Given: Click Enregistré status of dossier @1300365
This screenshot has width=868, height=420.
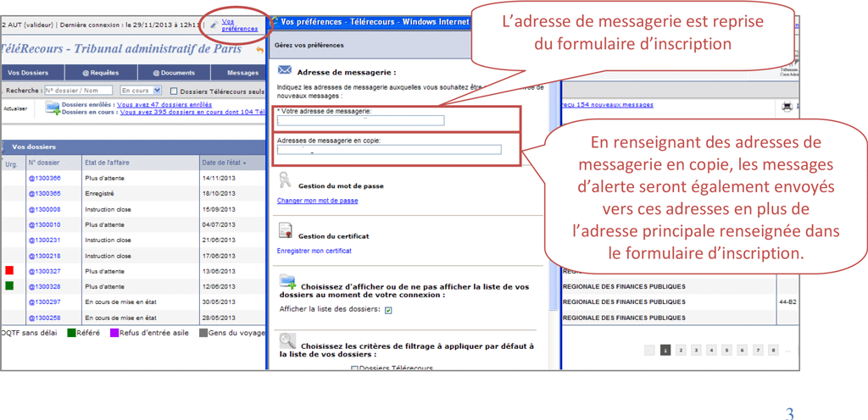Looking at the screenshot, I should coord(99,194).
